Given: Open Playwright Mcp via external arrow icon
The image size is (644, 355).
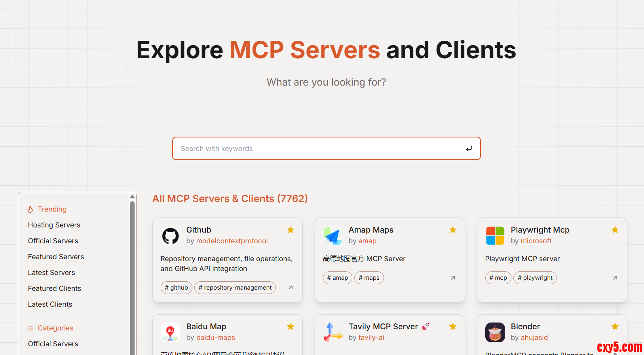Looking at the screenshot, I should 615,278.
